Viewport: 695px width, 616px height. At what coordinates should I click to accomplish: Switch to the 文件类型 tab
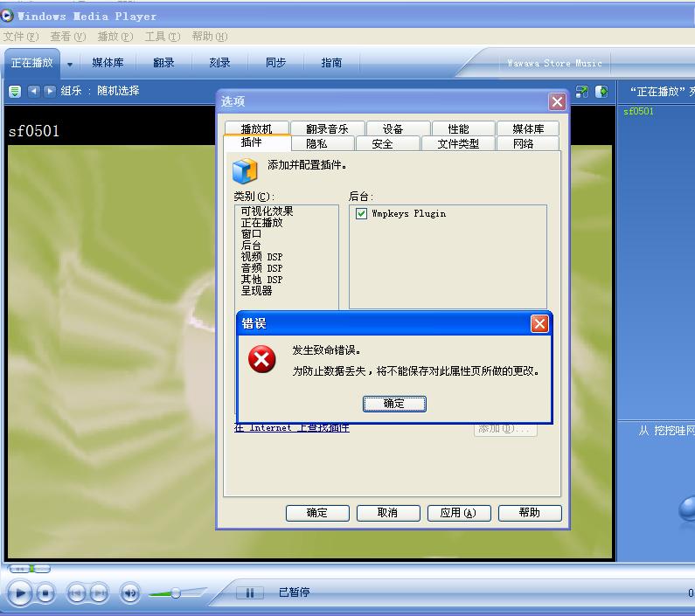click(x=458, y=143)
